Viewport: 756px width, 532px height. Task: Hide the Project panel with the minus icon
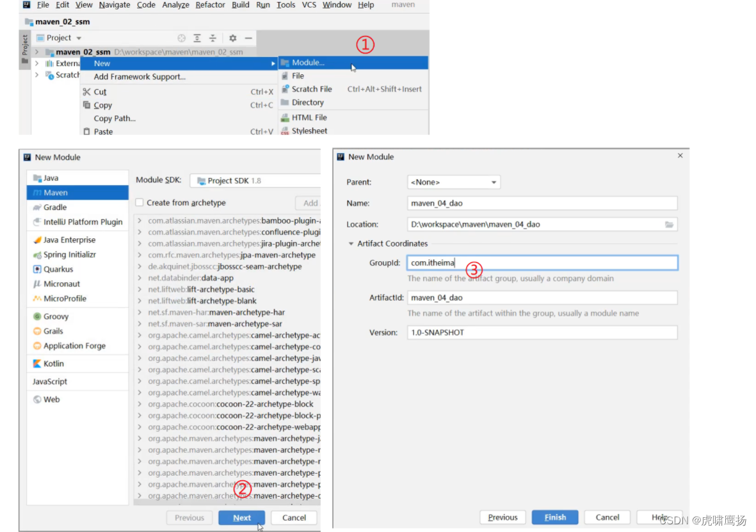(248, 38)
